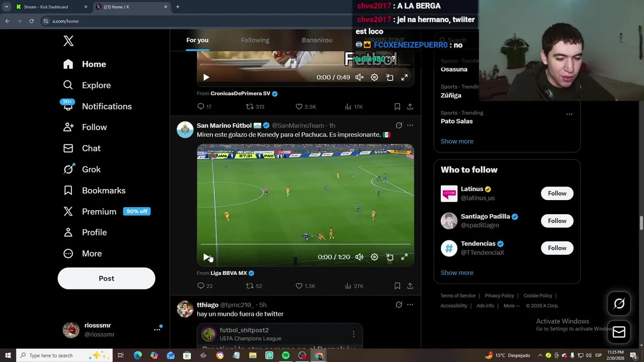Like the San Marino Fútbol post

305,286
